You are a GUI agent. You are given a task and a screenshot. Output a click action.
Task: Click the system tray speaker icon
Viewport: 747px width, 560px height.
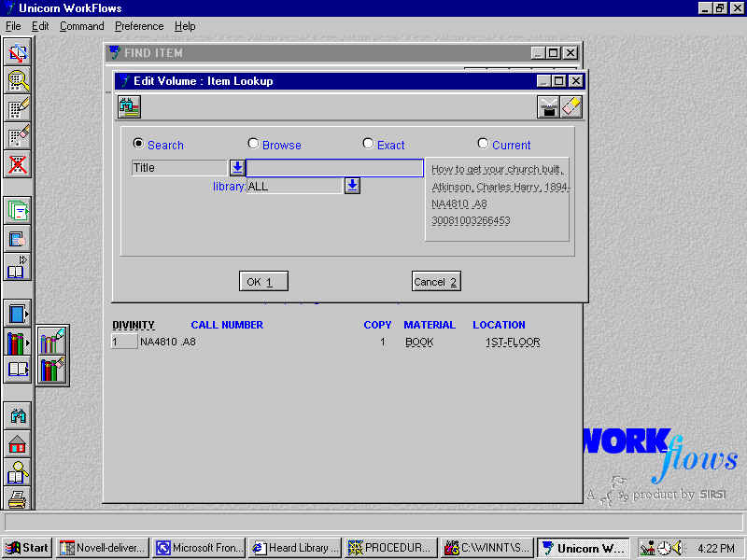pos(676,548)
